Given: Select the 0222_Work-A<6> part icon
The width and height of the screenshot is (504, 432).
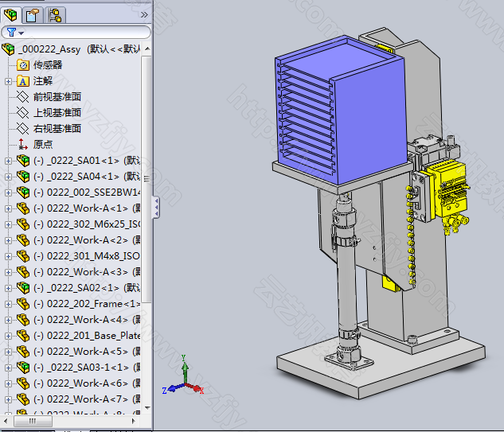Looking at the screenshot, I should [23, 383].
